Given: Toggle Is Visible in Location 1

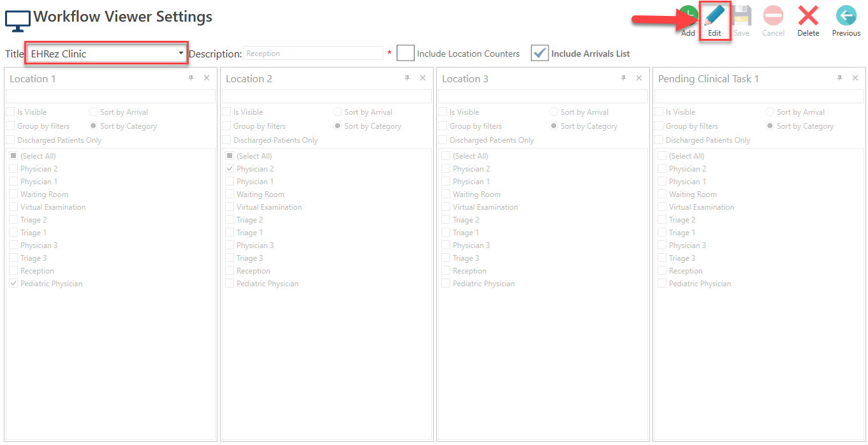Looking at the screenshot, I should click(10, 112).
